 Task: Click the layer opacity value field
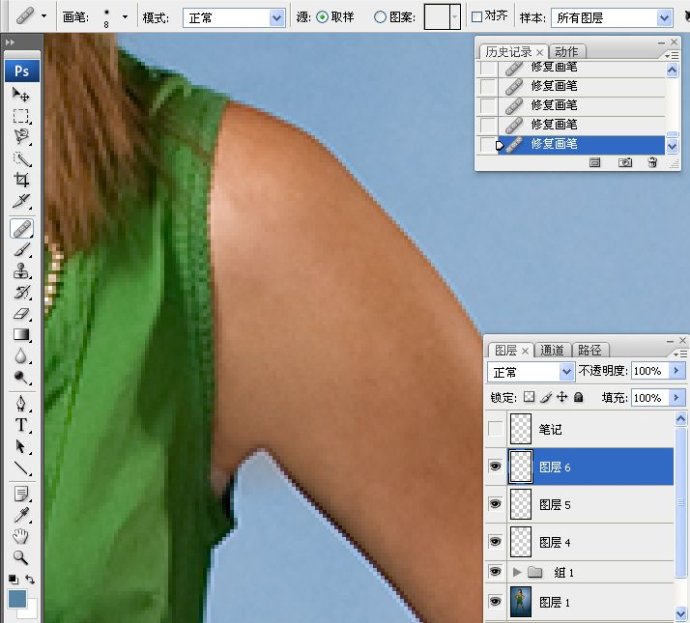click(x=650, y=371)
